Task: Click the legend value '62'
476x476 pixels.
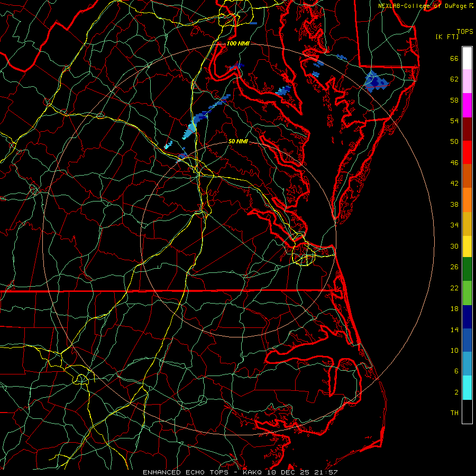Action: pyautogui.click(x=454, y=79)
